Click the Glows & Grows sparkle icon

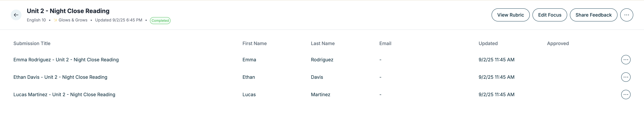[x=55, y=20]
